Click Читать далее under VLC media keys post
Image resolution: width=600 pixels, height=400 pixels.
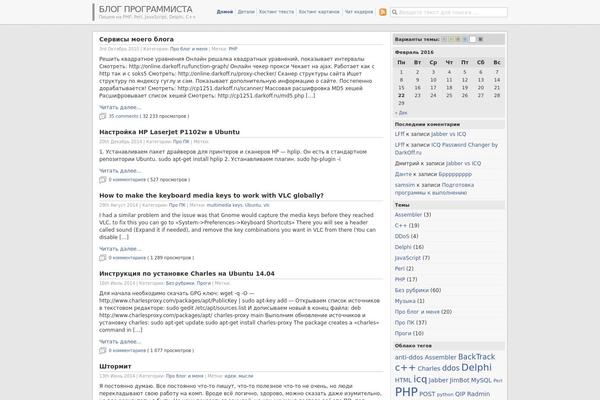(x=120, y=249)
